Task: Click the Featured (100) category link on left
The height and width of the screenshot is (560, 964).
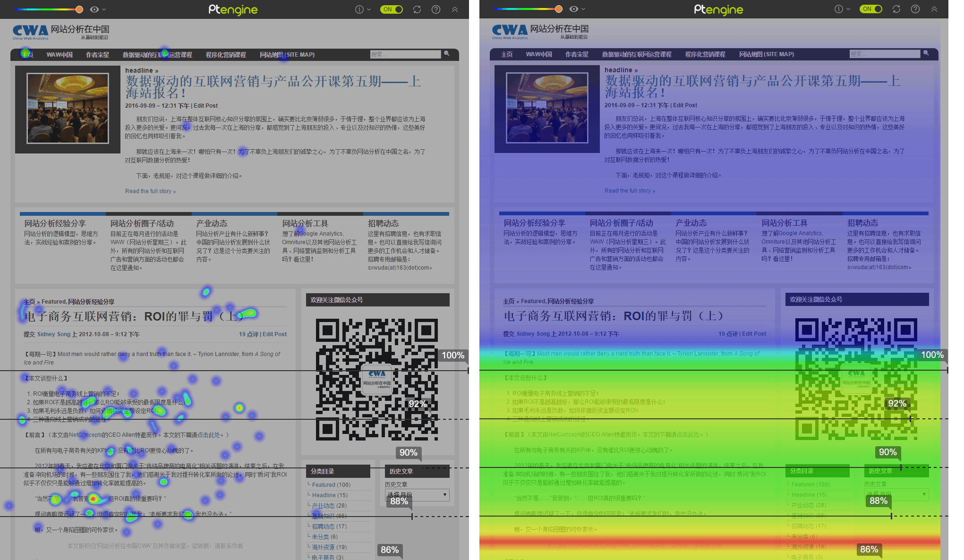Action: tap(331, 485)
